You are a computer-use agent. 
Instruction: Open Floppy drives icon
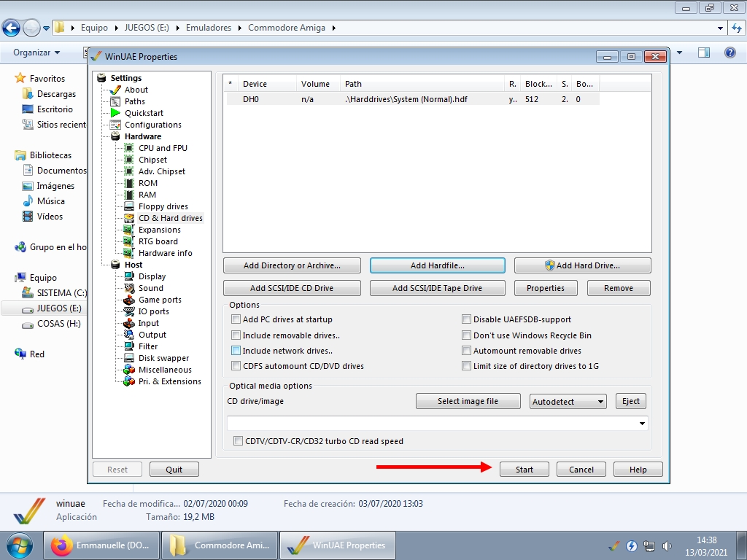pyautogui.click(x=129, y=206)
